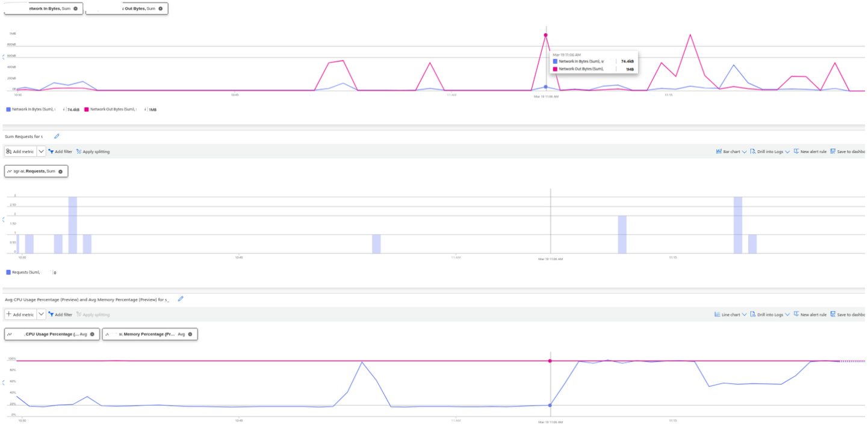Open Drill into Logs on the CPU chart
This screenshot has height=428, width=868.
click(x=769, y=314)
